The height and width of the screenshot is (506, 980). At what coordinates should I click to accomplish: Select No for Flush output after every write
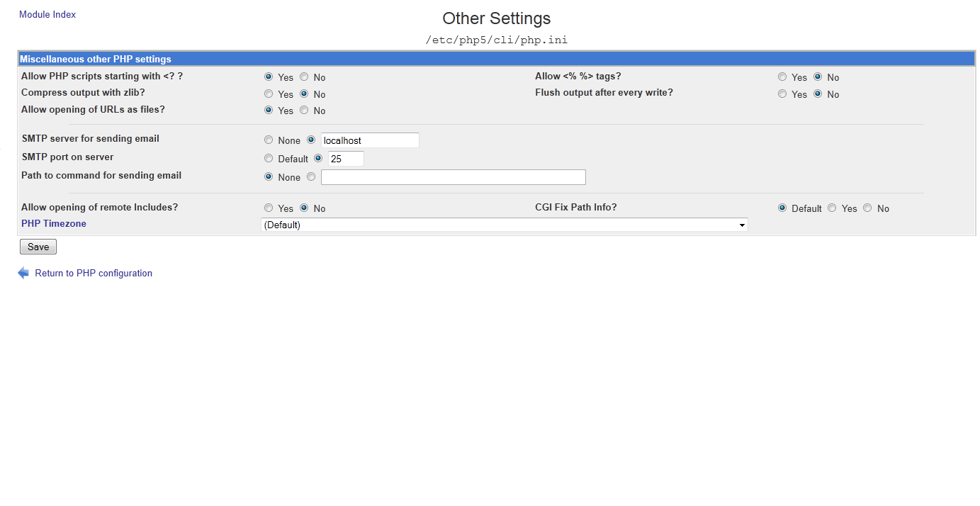click(x=818, y=94)
